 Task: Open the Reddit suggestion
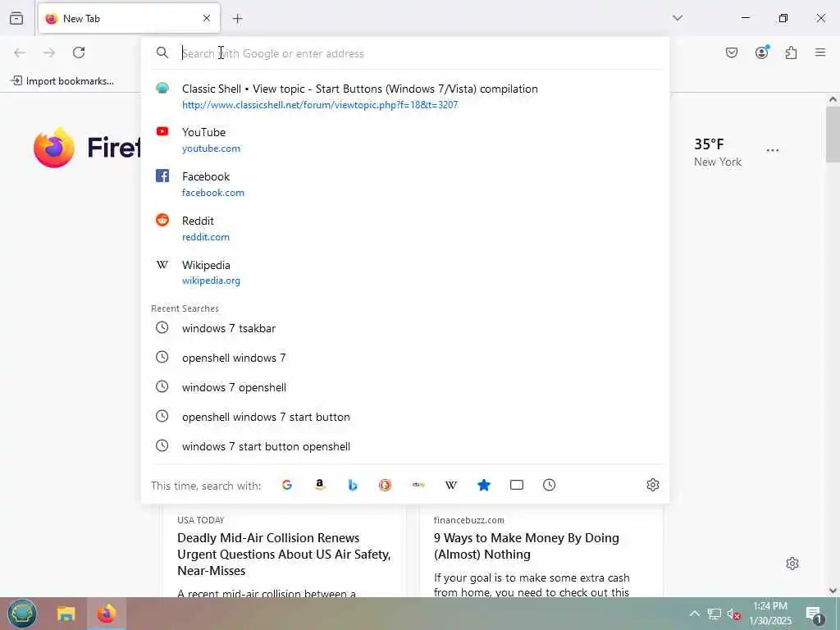point(405,228)
